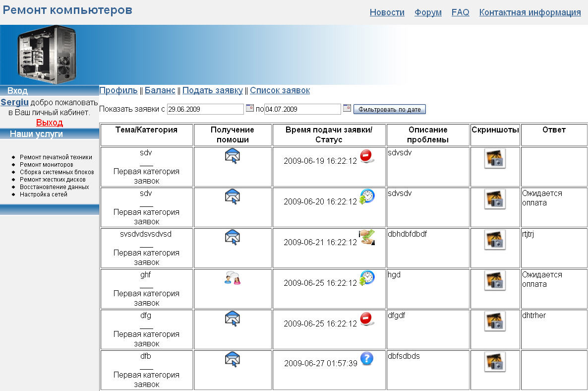
Task: Click Вход sidebar heading
Action: pyautogui.click(x=18, y=91)
